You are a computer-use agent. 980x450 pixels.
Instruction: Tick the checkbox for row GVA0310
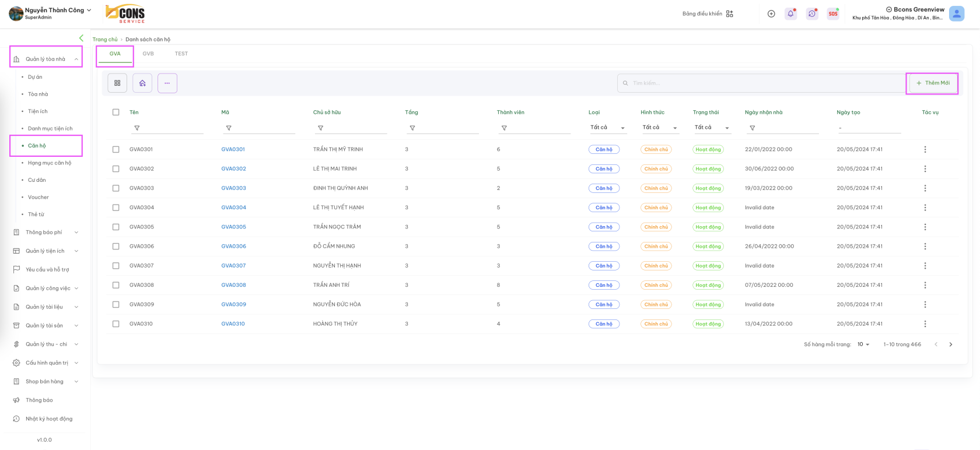[116, 324]
